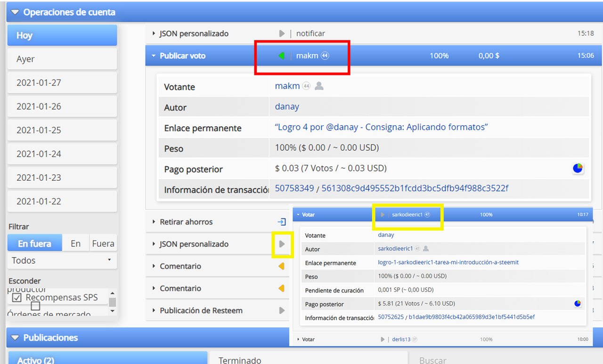Screen dimensions: 603x364
Task: Choose the En fuera filter tab
Action: [x=35, y=243]
